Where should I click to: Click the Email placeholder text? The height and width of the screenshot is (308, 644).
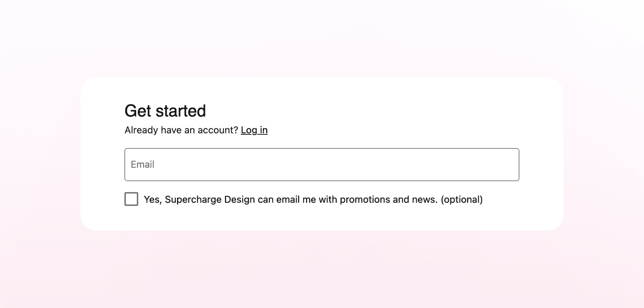pos(142,165)
